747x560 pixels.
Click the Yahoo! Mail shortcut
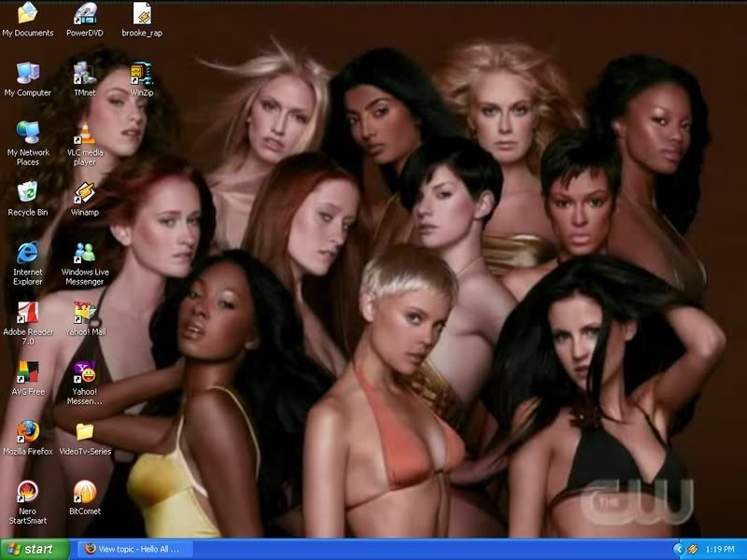[x=85, y=313]
